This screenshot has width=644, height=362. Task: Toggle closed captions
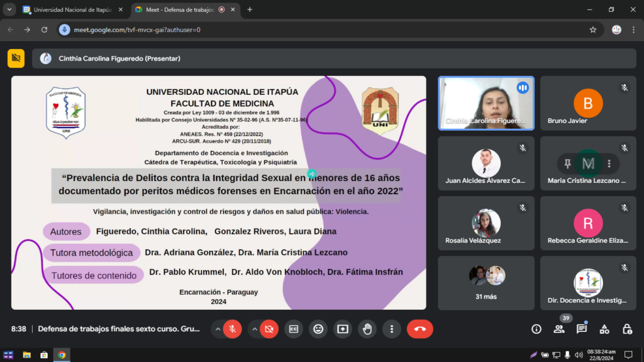(293, 329)
